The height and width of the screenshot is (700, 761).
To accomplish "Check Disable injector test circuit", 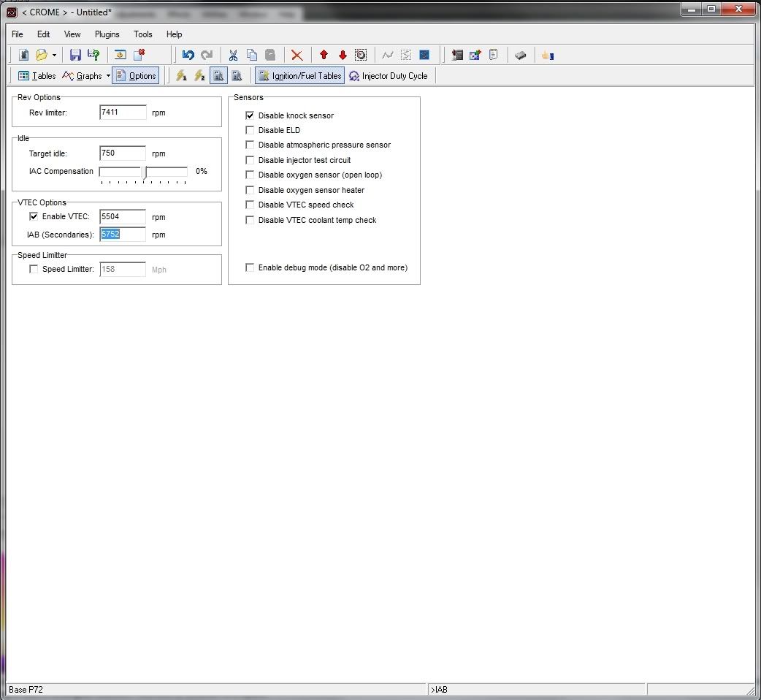I will pos(250,160).
